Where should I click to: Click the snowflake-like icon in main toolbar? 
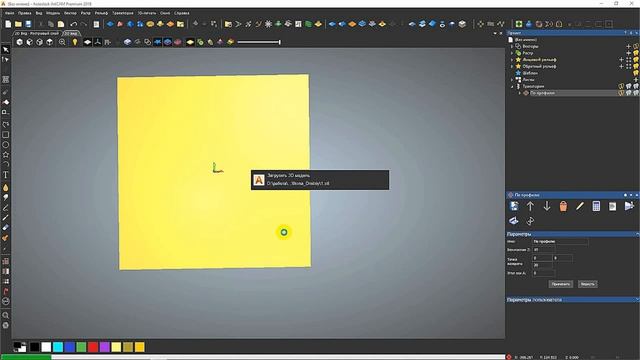pos(268,24)
